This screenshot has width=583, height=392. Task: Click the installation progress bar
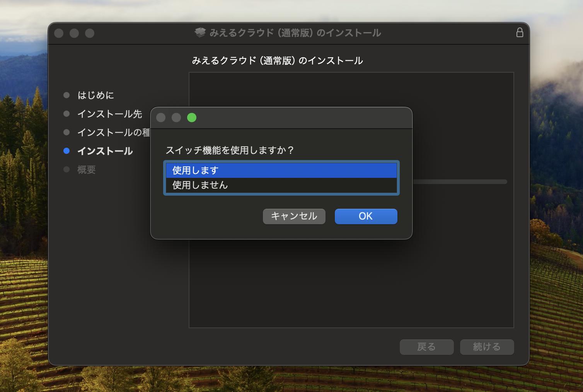coord(460,182)
